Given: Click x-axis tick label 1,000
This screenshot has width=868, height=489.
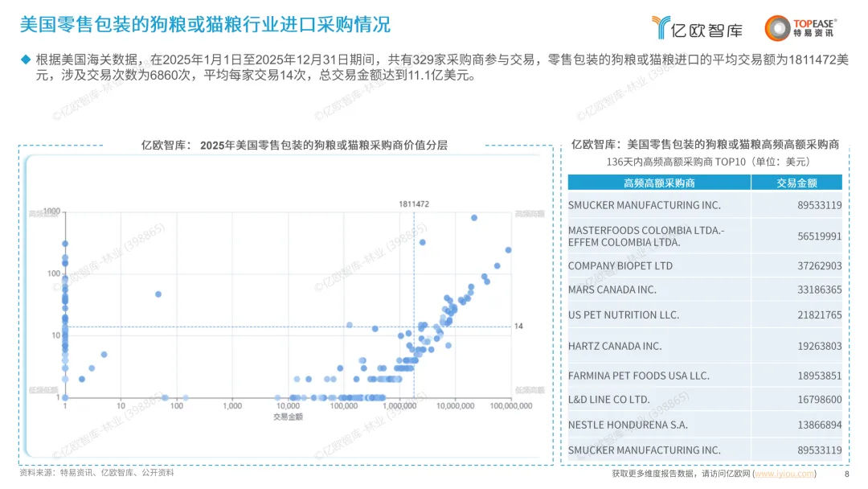Looking at the screenshot, I should [x=232, y=406].
